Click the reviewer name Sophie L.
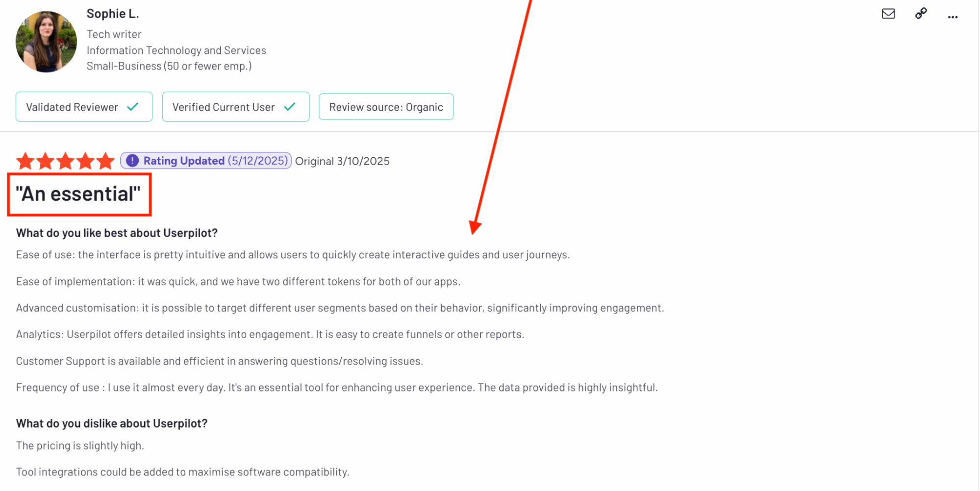Screen dimensions: 980x491 [113, 14]
